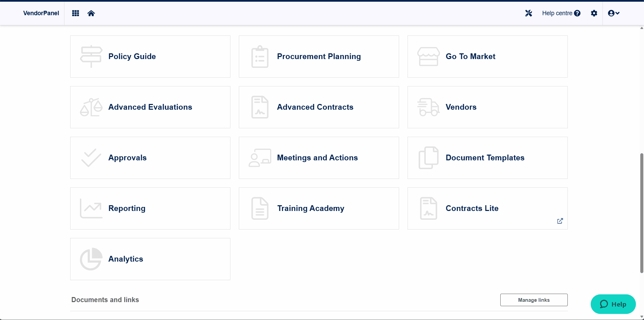Click the Advanced Evaluations scales icon
The width and height of the screenshot is (644, 320).
(91, 107)
